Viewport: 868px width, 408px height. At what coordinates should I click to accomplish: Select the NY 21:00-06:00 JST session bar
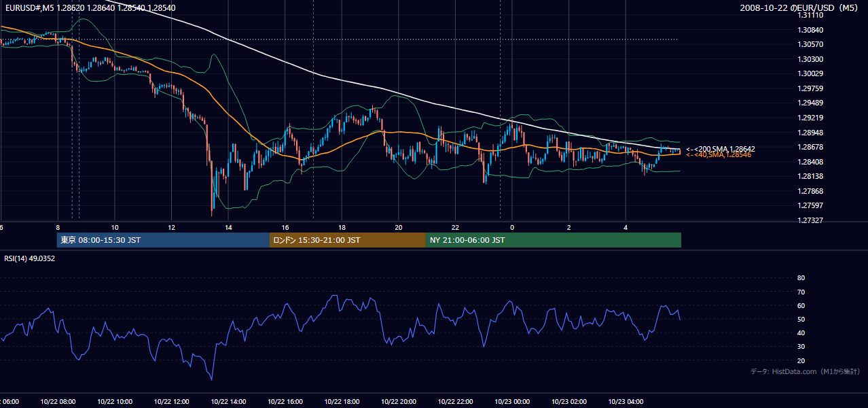(x=554, y=240)
